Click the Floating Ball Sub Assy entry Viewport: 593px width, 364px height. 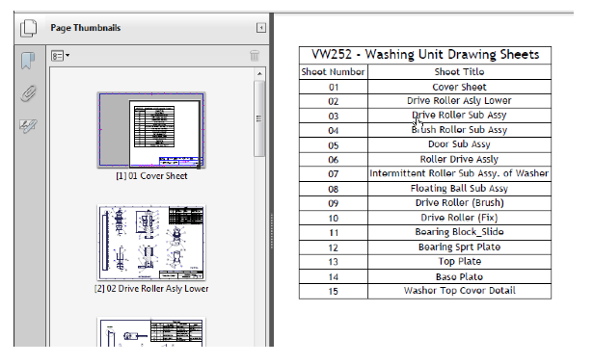point(459,189)
